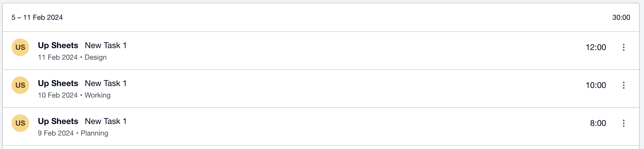The width and height of the screenshot is (644, 149).
Task: Click New Task 1 in the Working entry
Action: point(106,83)
